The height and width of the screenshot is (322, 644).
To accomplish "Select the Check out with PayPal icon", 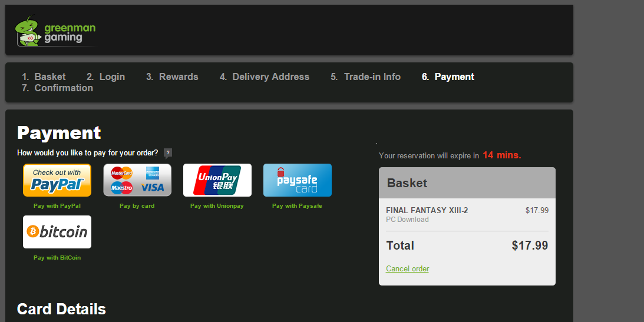I will coord(57,180).
